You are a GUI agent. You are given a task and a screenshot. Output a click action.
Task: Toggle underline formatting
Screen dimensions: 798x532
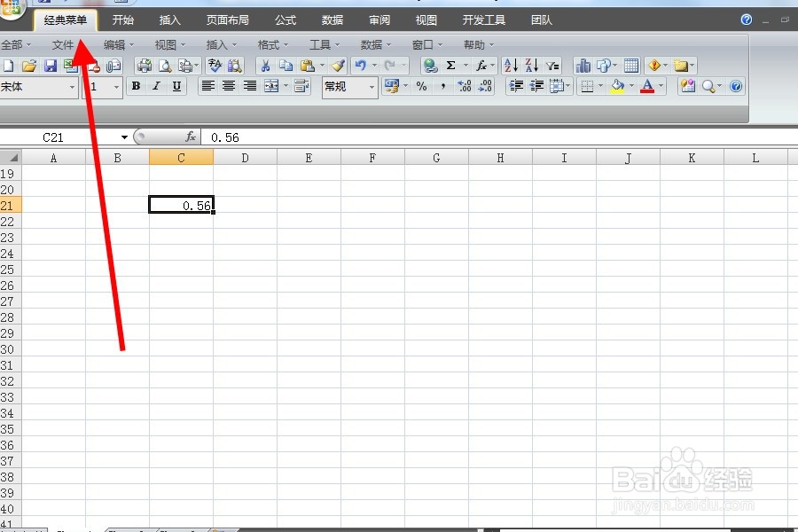pos(176,87)
